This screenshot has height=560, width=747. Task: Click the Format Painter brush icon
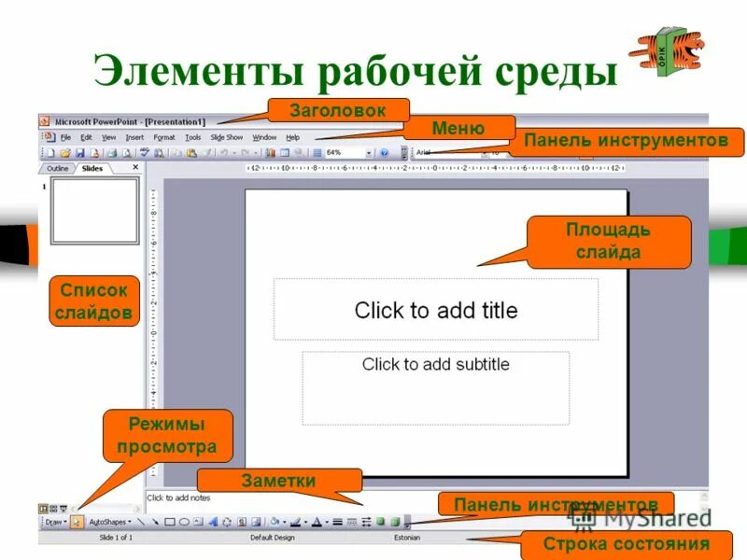click(207, 153)
